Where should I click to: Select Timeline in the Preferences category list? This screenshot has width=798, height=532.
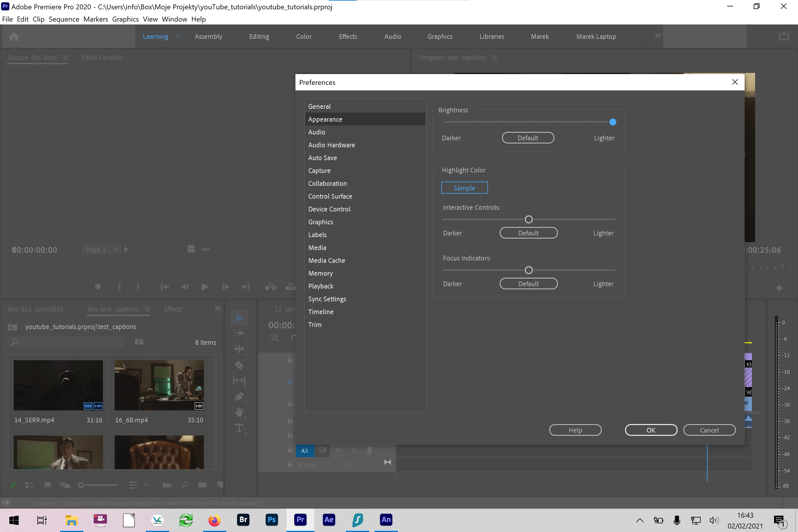(x=321, y=312)
